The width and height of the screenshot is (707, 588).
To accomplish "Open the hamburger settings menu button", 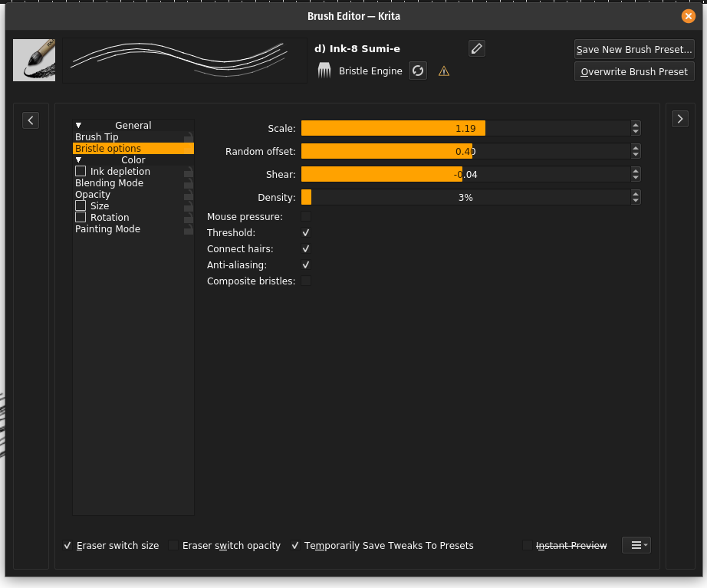I will pos(636,545).
